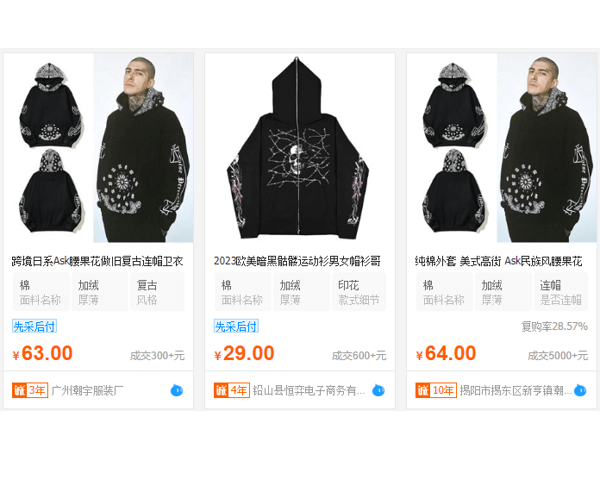The width and height of the screenshot is (600, 480).
Task: Open the third product's hoodie image
Action: (502, 148)
